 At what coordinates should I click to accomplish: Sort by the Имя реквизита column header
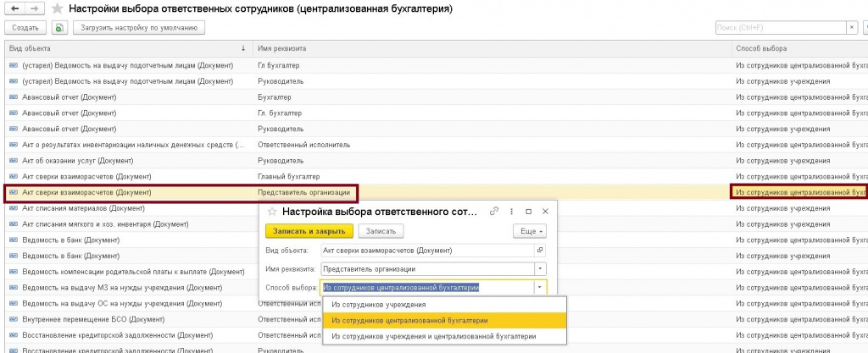click(492, 48)
